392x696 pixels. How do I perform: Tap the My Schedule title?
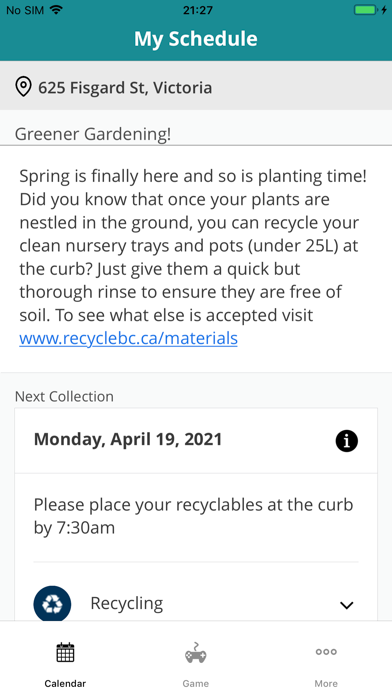click(196, 39)
